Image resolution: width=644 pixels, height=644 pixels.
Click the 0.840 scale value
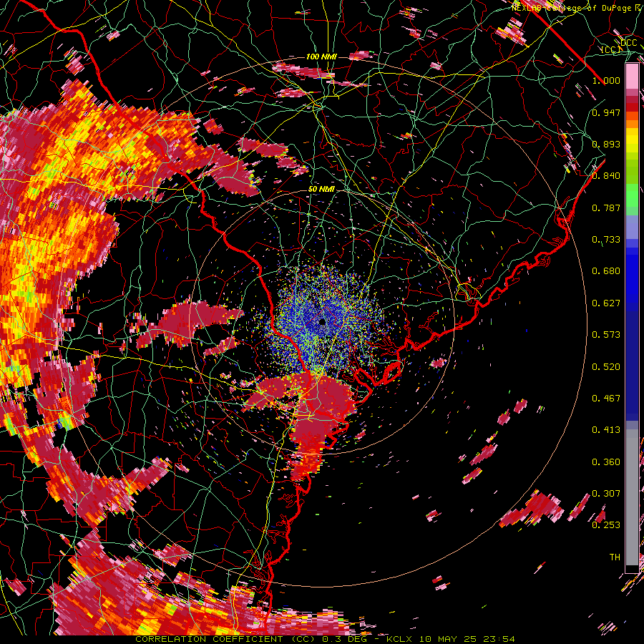click(x=606, y=176)
